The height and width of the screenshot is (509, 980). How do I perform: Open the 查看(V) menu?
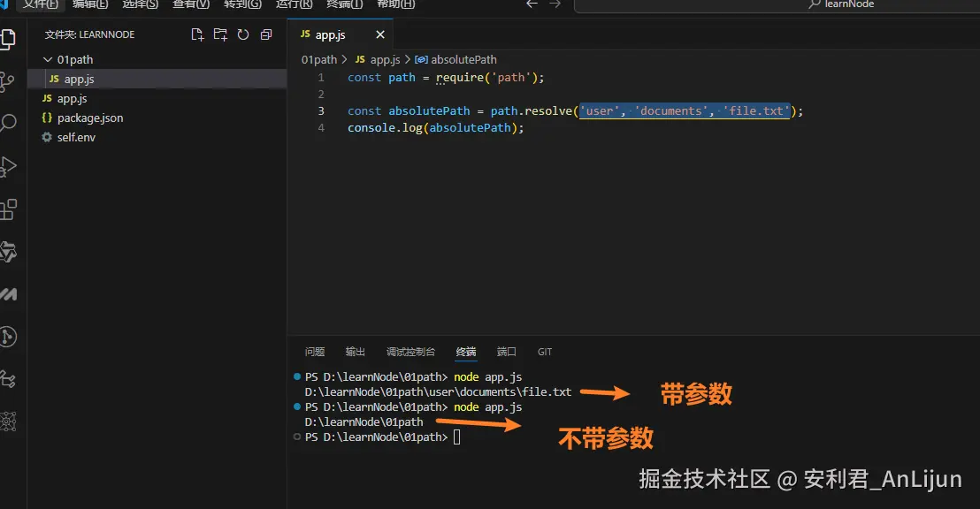191,4
